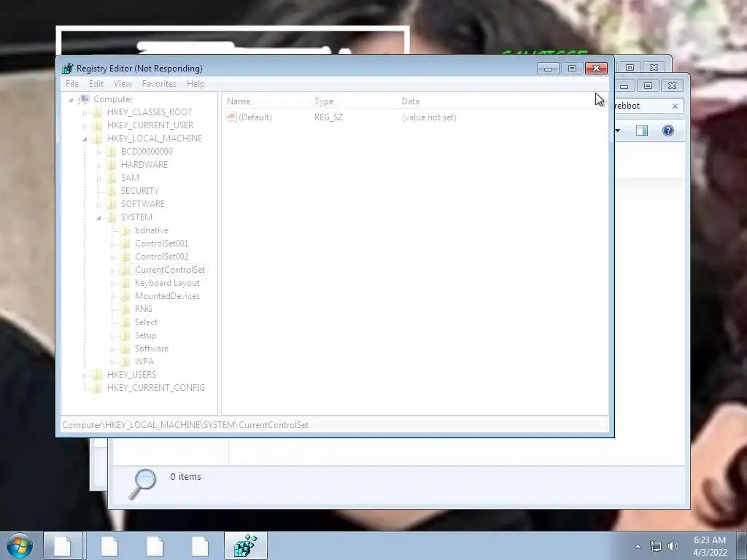
Task: Click the string value icon beside (Default)
Action: pos(231,117)
